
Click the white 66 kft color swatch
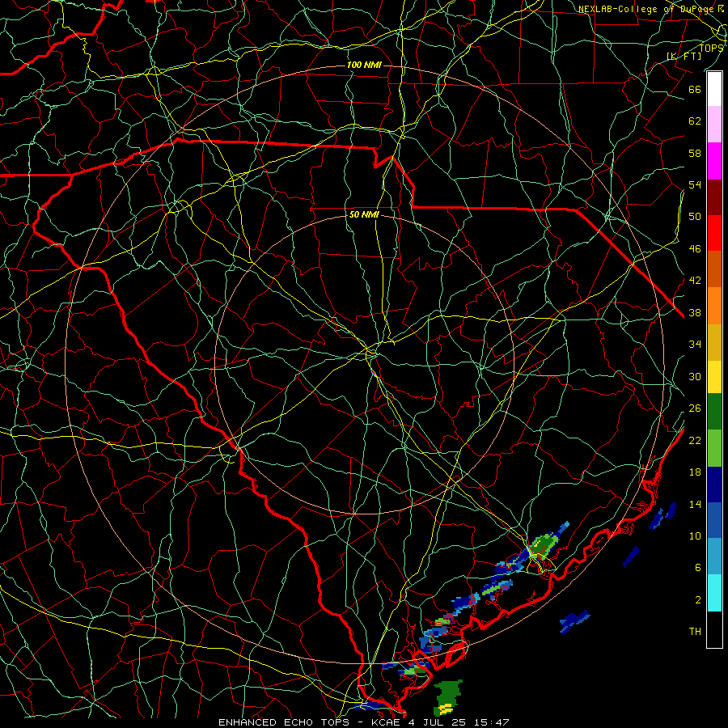pos(714,90)
